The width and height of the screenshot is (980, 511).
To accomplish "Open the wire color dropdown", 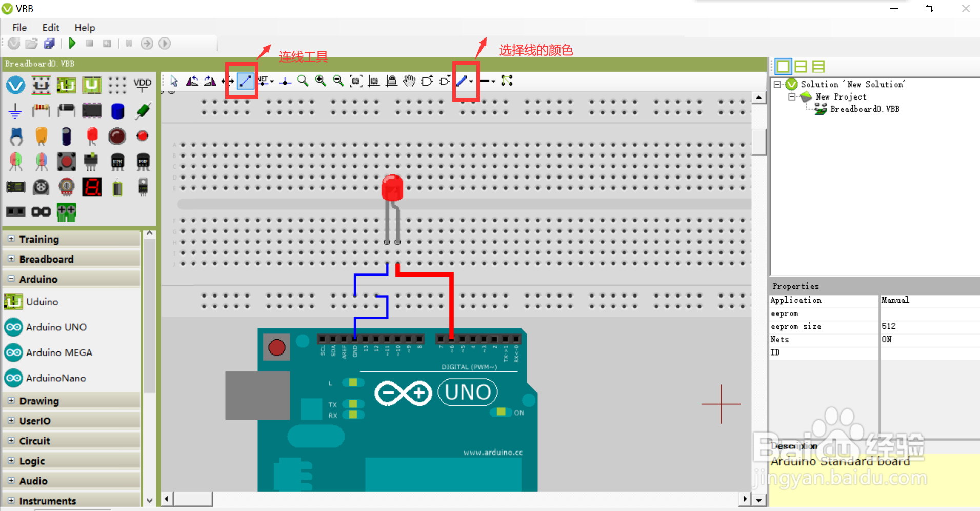I will (471, 81).
